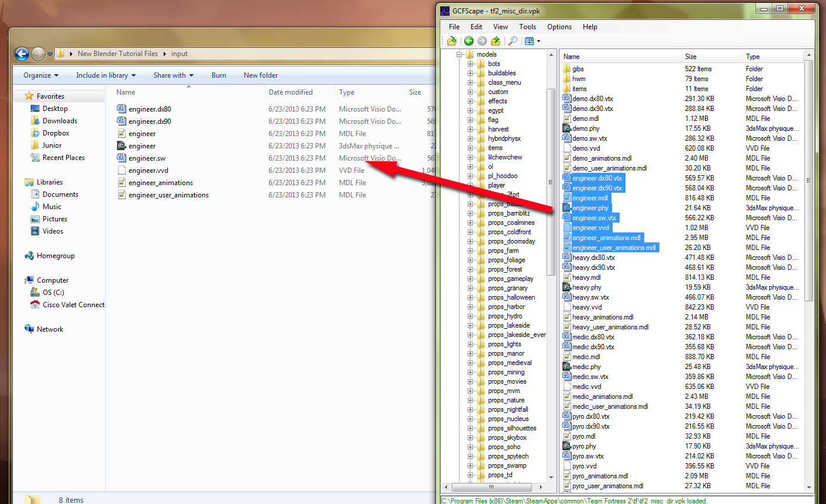Image resolution: width=826 pixels, height=504 pixels.
Task: Select engineer.vvd file icon in Explorer
Action: tap(122, 170)
